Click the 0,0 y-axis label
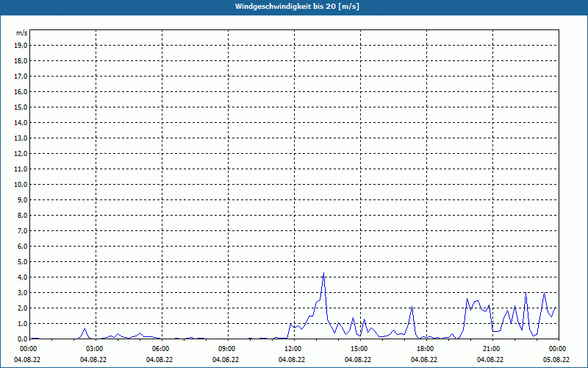 pyautogui.click(x=22, y=339)
